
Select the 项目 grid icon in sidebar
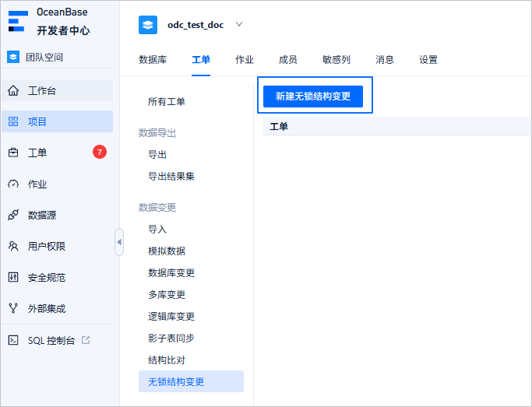point(13,121)
